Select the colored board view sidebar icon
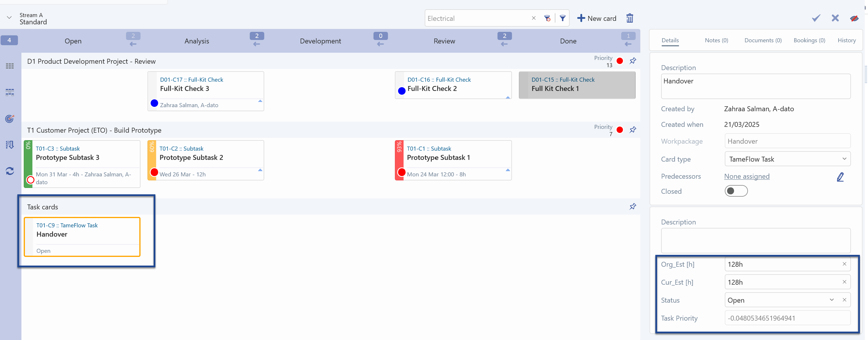The image size is (868, 340). coord(10,92)
